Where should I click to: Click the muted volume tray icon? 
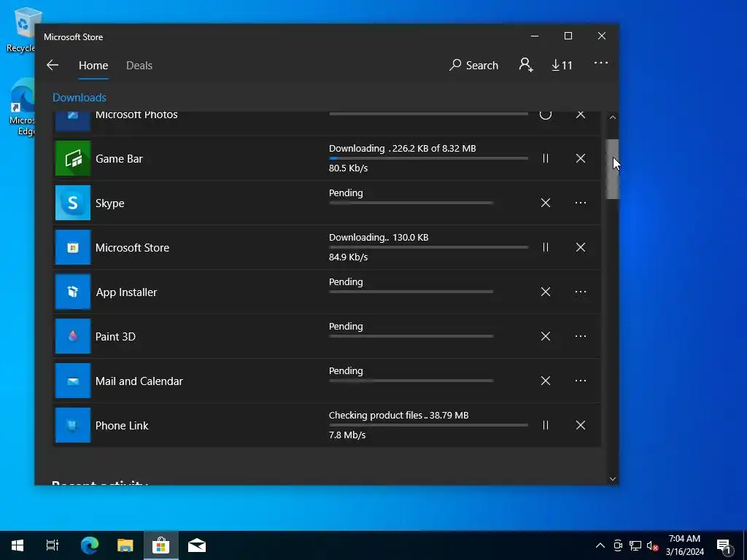pyautogui.click(x=652, y=545)
